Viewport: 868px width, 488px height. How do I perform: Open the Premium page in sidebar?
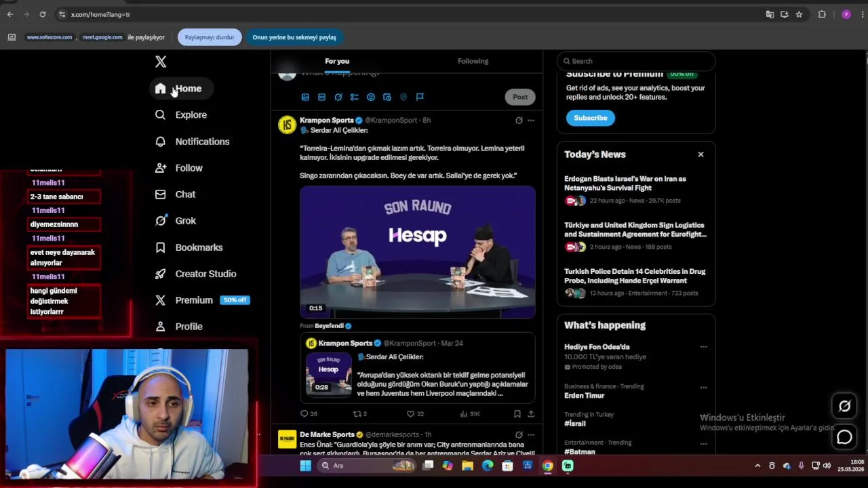point(201,300)
